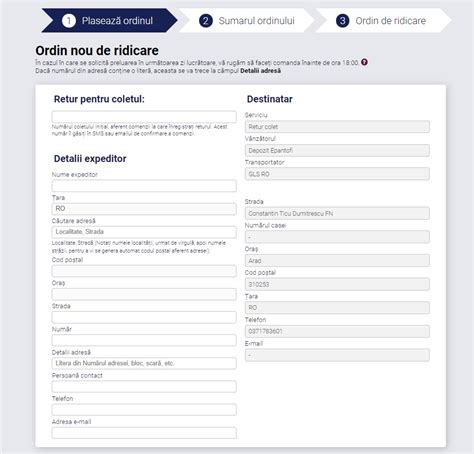
Task: Click the help question mark icon
Action: point(364,62)
